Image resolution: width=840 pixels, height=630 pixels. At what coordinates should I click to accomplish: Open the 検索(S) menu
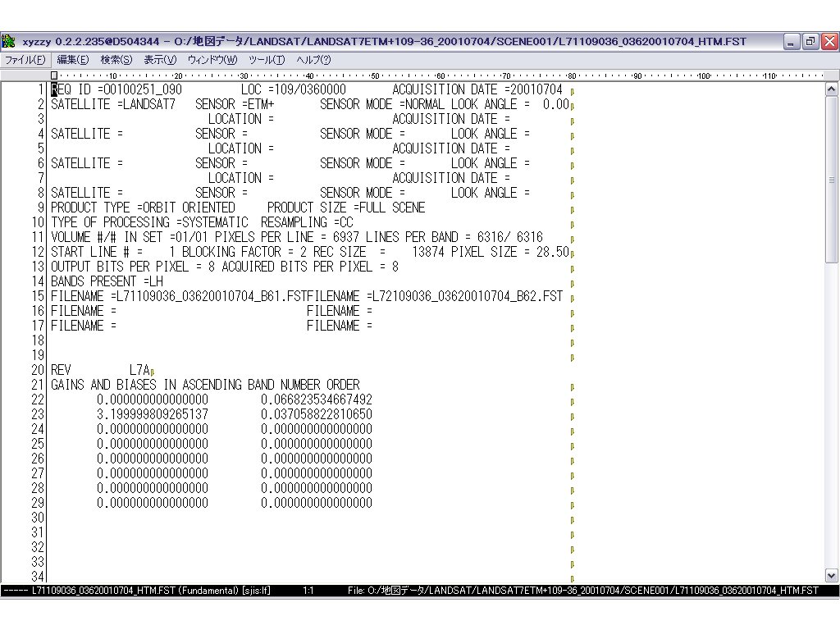point(116,60)
